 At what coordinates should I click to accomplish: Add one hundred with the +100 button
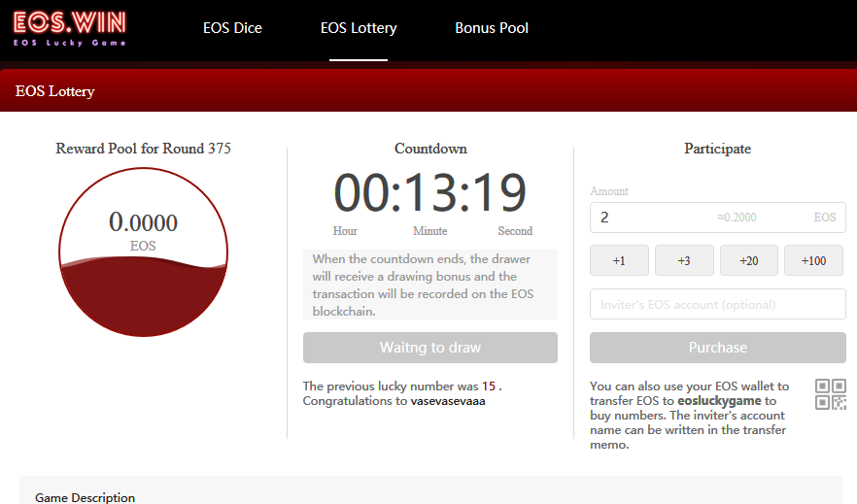[x=814, y=260]
